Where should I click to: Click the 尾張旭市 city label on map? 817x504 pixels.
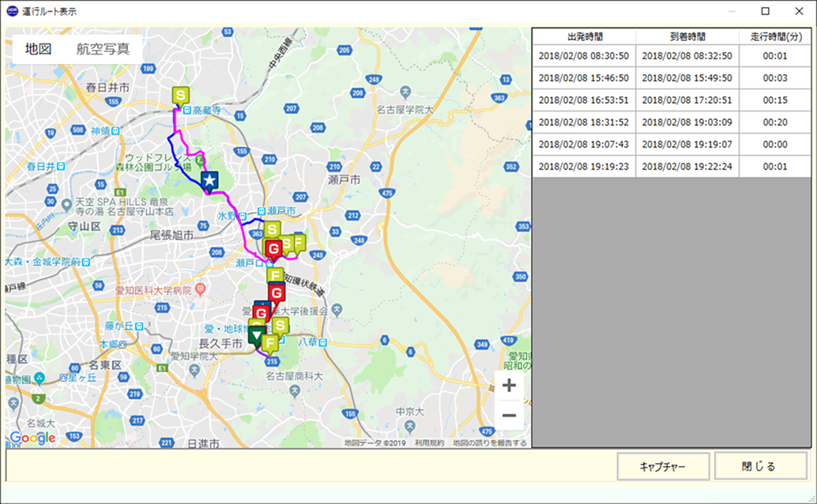click(172, 235)
